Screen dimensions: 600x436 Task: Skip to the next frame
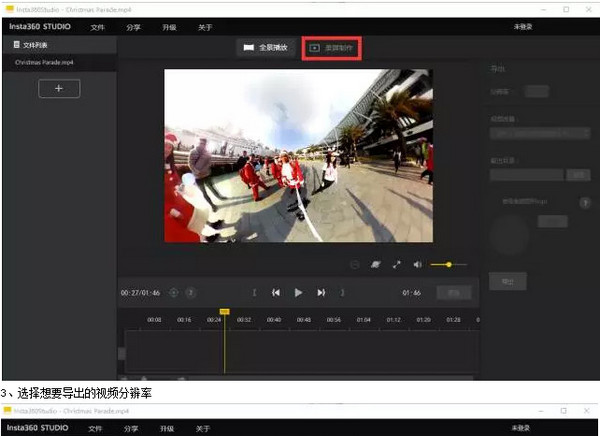[x=321, y=292]
